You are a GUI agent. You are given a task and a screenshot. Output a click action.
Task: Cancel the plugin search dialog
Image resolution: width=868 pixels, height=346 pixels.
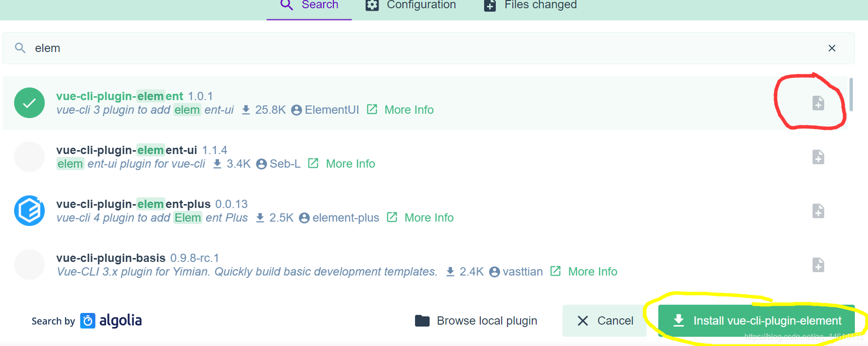[604, 321]
